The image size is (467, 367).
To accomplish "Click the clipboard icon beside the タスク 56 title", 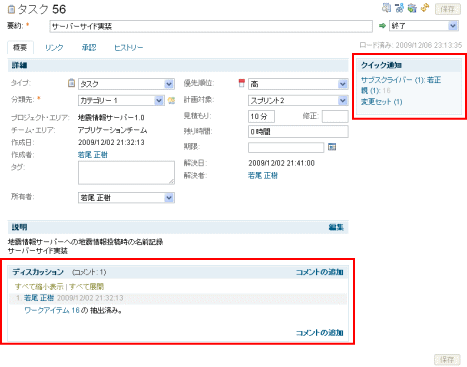I will coord(11,9).
